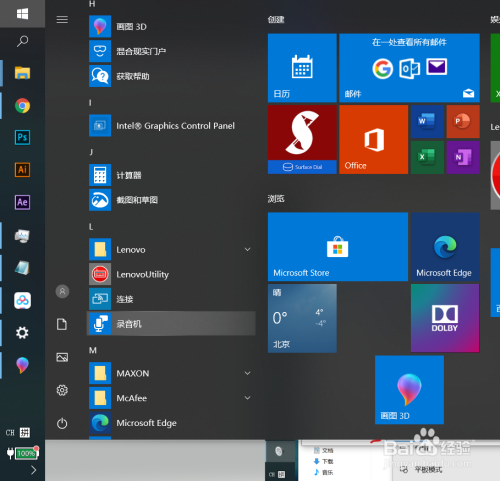Open the Excel tile
500x481 pixels.
pyautogui.click(x=427, y=157)
